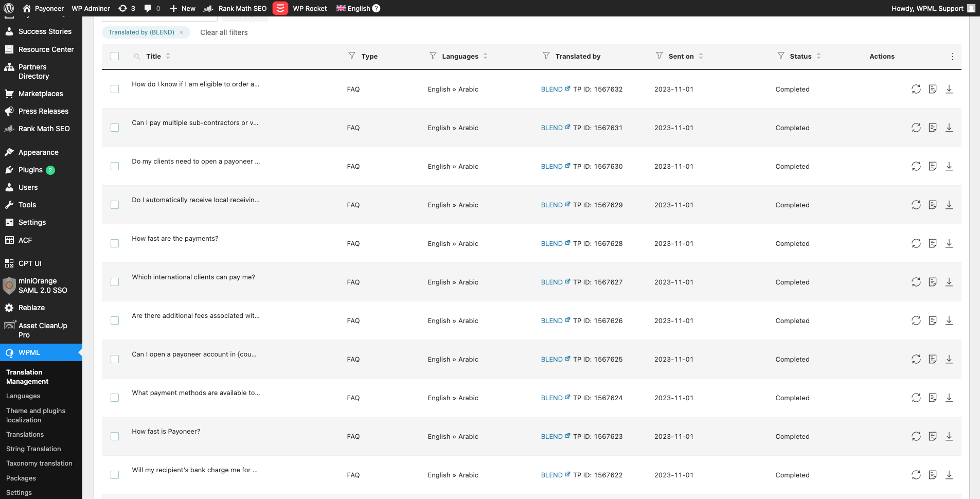Image resolution: width=980 pixels, height=499 pixels.
Task: Click 'Will my recipient's bank charge me' title
Action: 195,470
